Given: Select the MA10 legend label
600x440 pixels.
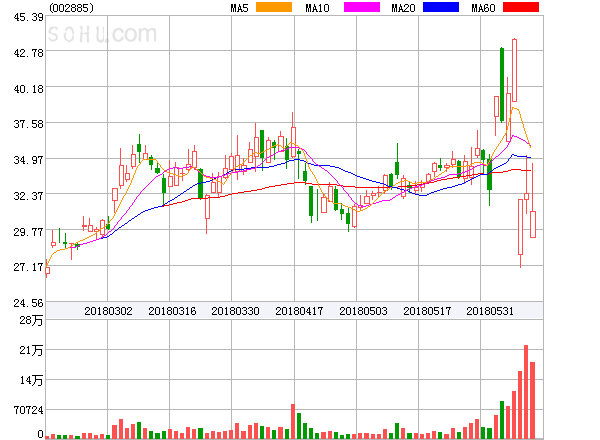Looking at the screenshot, I should (x=317, y=8).
